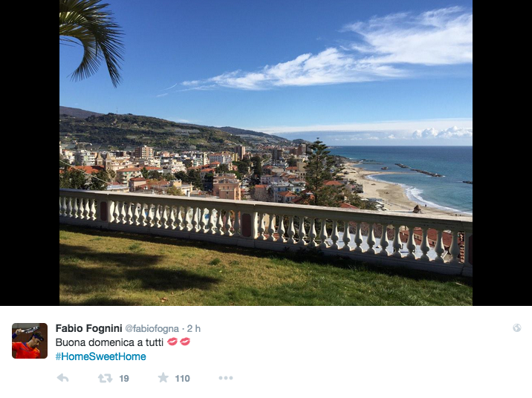The image size is (532, 398).
Task: Favorite the tweet with the star icon
Action: (x=163, y=377)
